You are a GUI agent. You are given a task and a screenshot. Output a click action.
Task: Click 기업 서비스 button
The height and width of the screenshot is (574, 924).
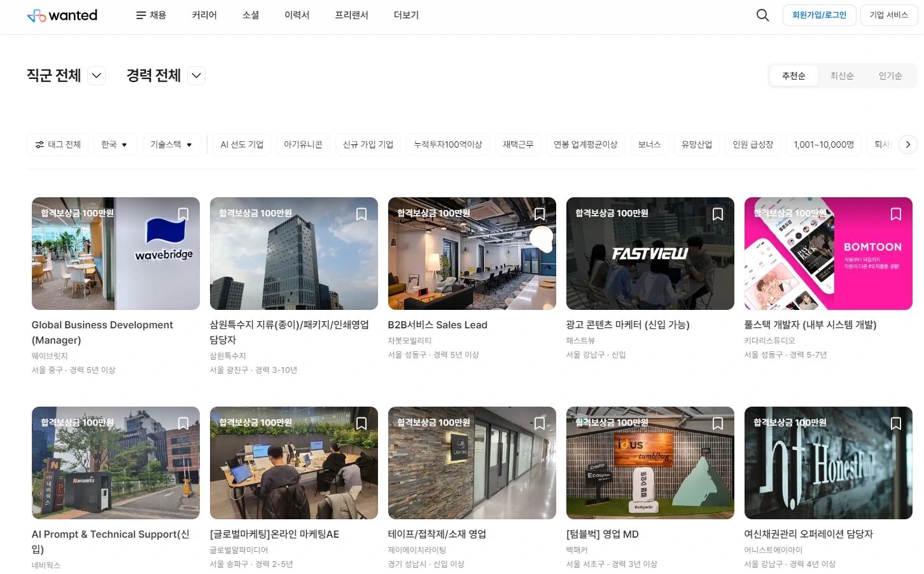click(x=889, y=15)
